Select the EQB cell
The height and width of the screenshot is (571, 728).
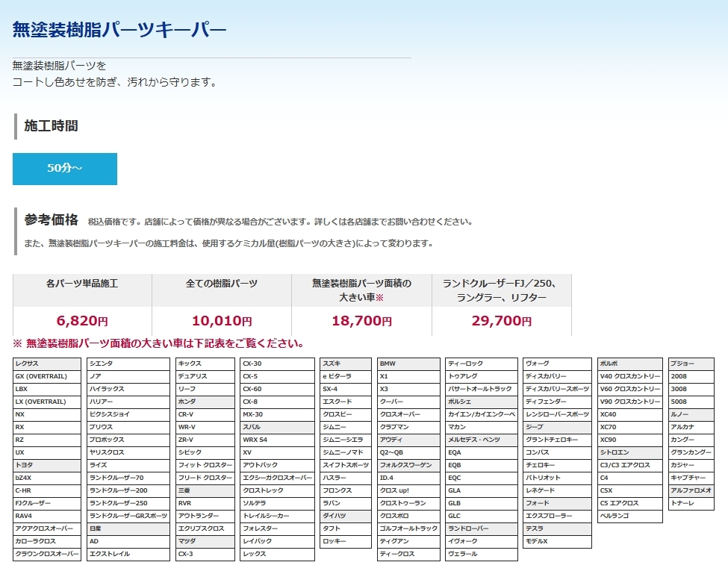482,465
